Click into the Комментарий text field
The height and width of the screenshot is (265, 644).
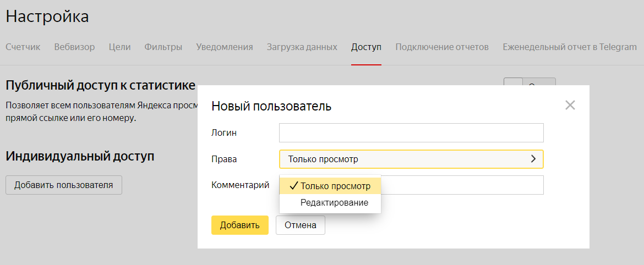click(x=462, y=185)
